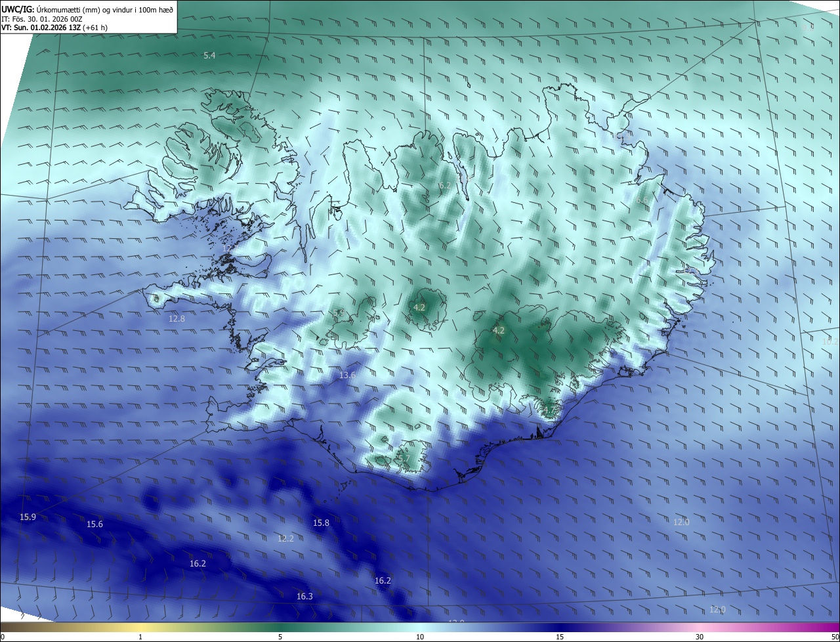840x642 pixels.
Task: Click the 5.4 value north of the Westfjords
Action: pos(209,56)
